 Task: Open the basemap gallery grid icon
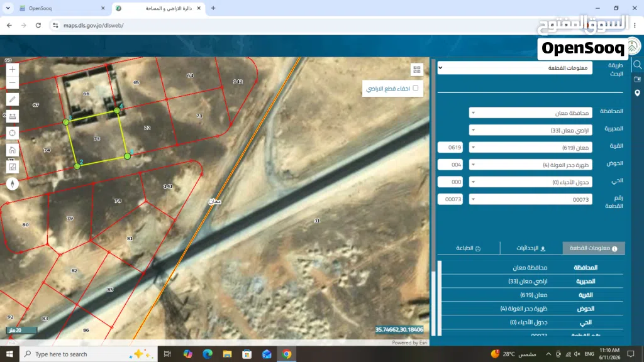(x=417, y=69)
